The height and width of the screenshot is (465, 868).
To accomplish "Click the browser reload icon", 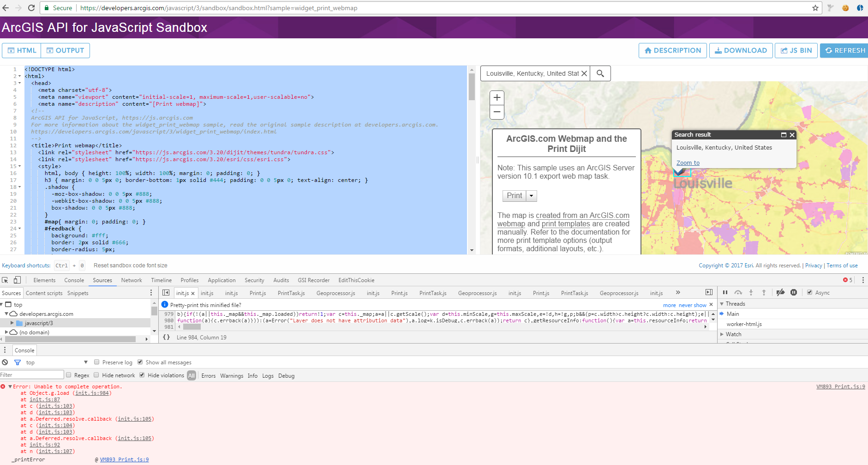I will [x=31, y=8].
